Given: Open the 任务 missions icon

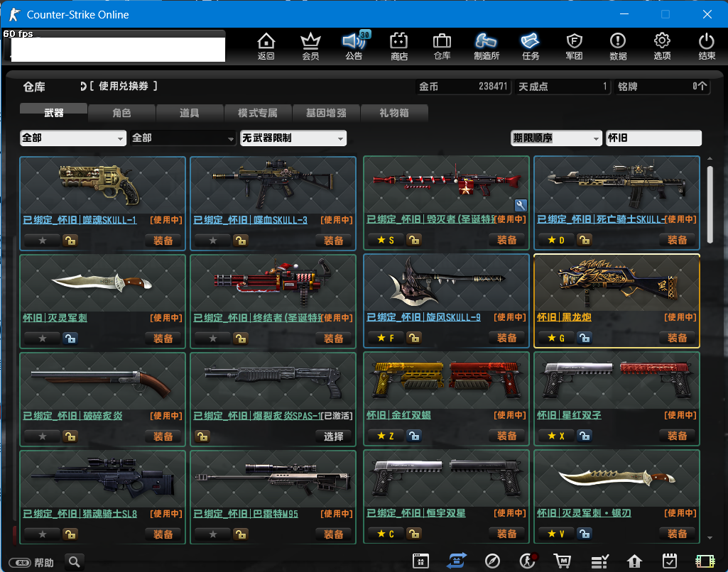Looking at the screenshot, I should [x=531, y=46].
